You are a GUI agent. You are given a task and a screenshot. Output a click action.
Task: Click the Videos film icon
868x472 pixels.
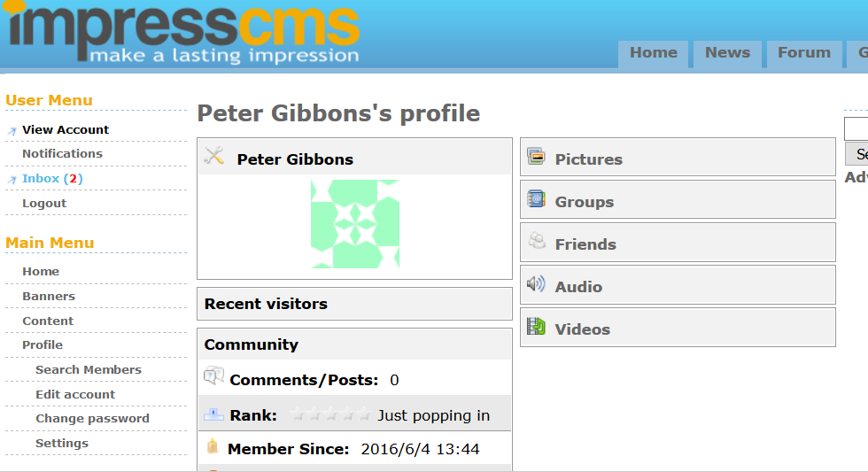(535, 327)
